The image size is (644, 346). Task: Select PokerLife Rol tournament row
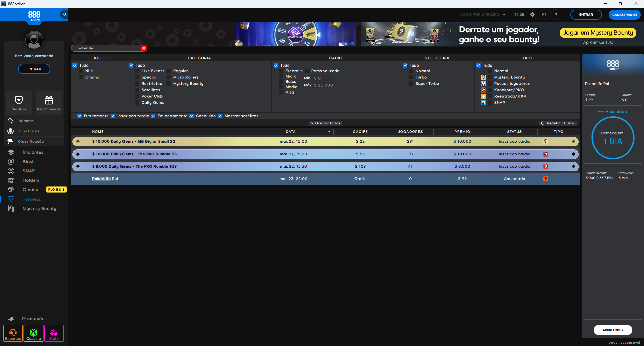pyautogui.click(x=326, y=179)
